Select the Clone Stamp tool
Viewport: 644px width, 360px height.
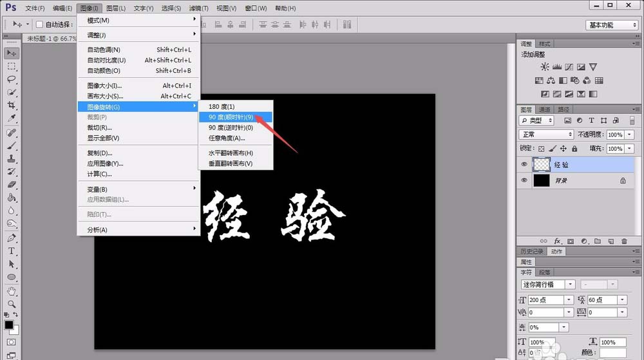(12, 159)
